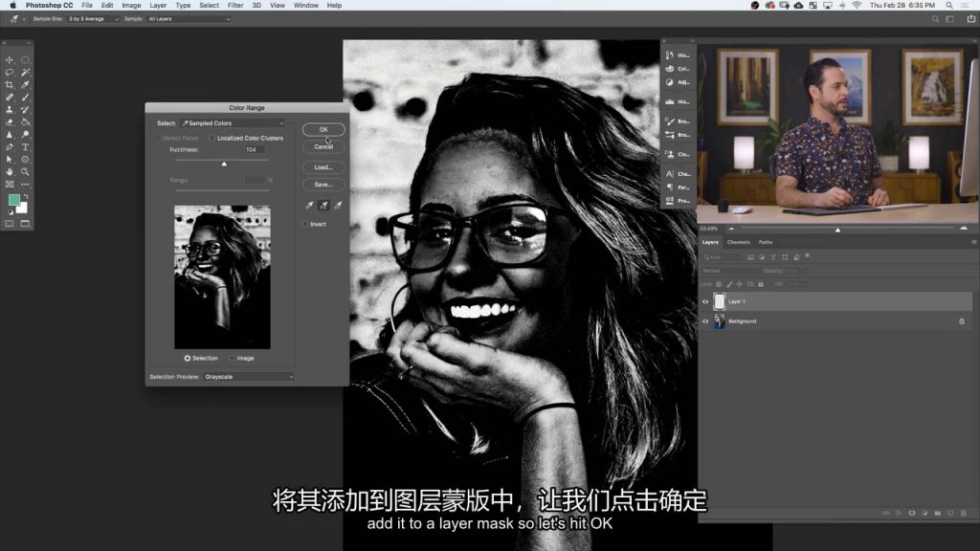980x551 pixels.
Task: Open the Select Sampled Colors dropdown
Action: tap(233, 123)
